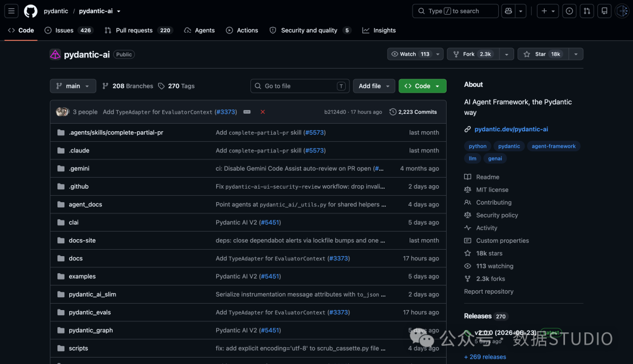The width and height of the screenshot is (633, 364).
Task: Open the pydantic_ai_slim folder
Action: pos(93,295)
